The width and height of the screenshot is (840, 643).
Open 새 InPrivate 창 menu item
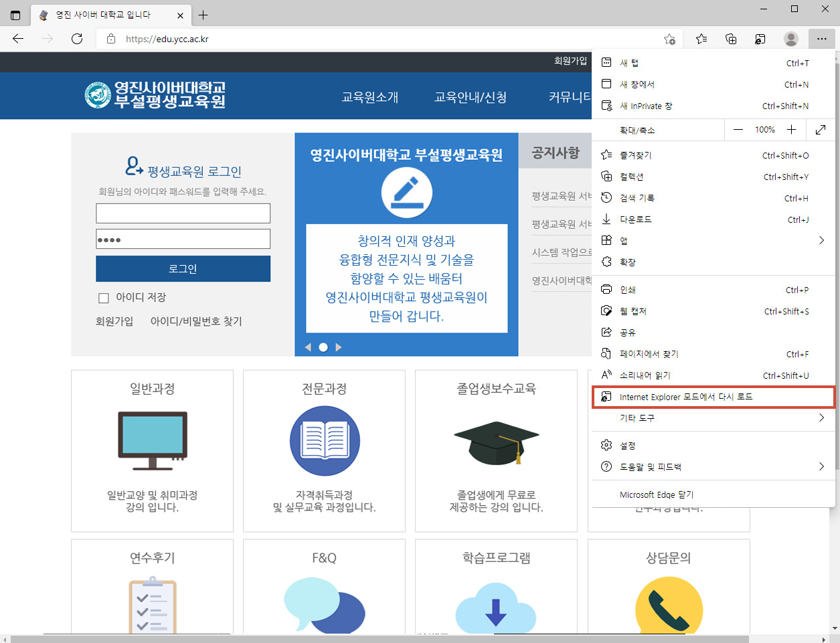pos(713,106)
